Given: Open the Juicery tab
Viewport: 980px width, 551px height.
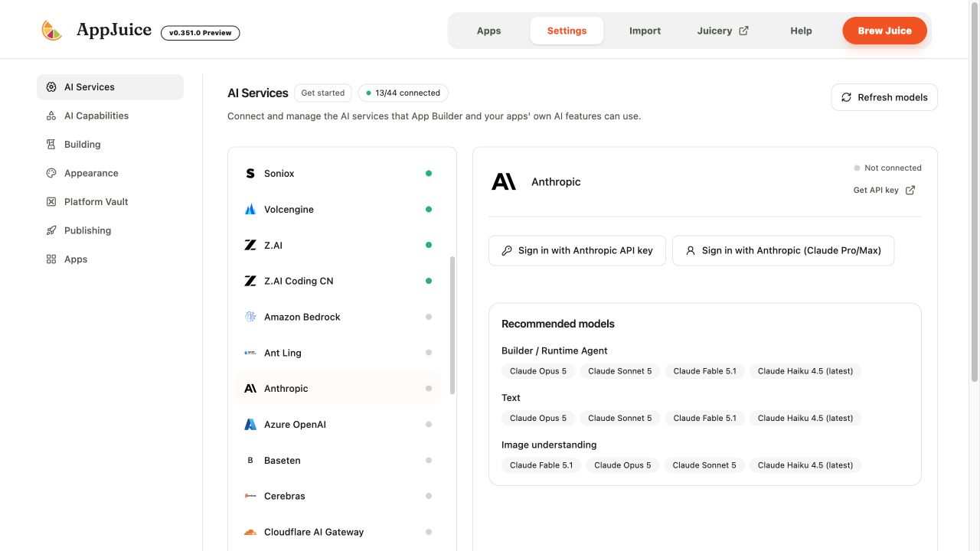Looking at the screenshot, I should click(723, 31).
